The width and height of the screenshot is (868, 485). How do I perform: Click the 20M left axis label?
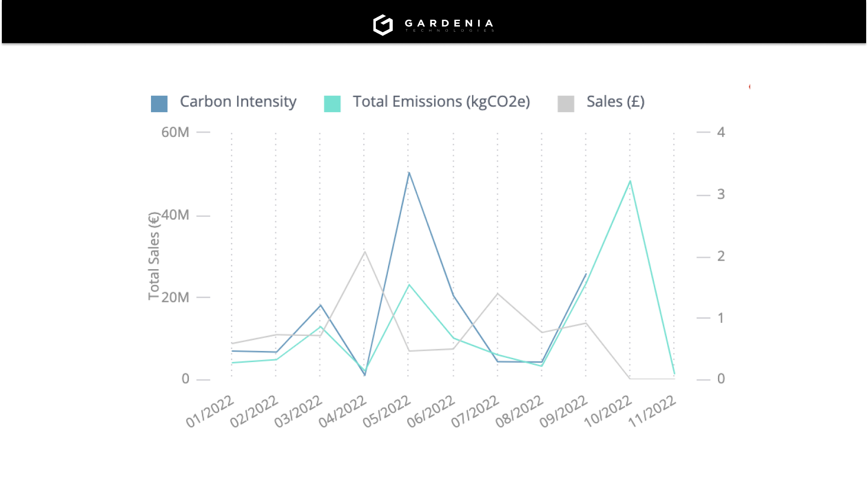175,297
